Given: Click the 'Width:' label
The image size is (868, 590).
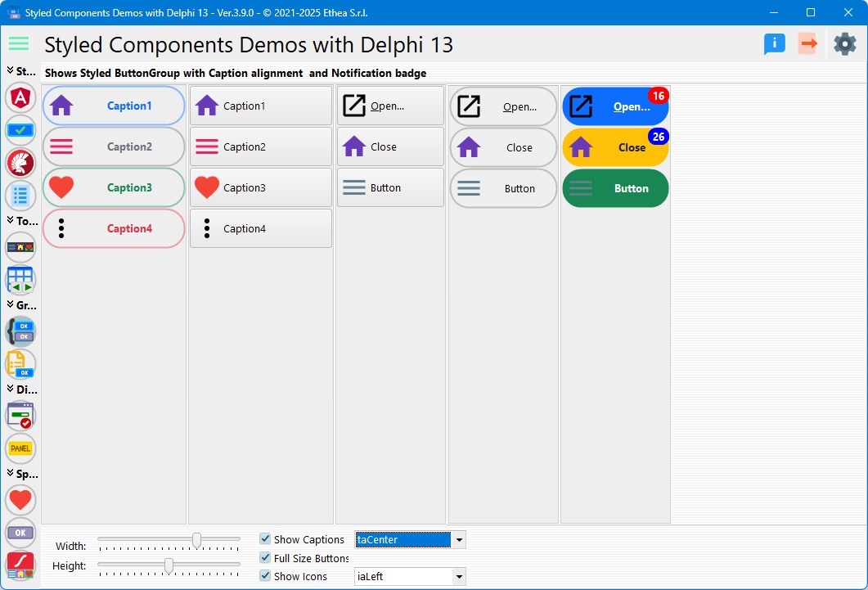Looking at the screenshot, I should click(x=71, y=546).
